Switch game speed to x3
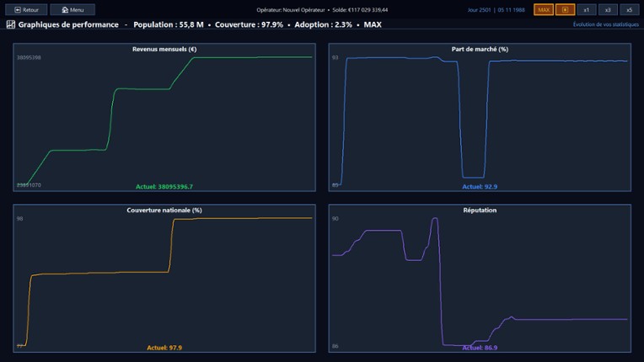 coord(608,9)
